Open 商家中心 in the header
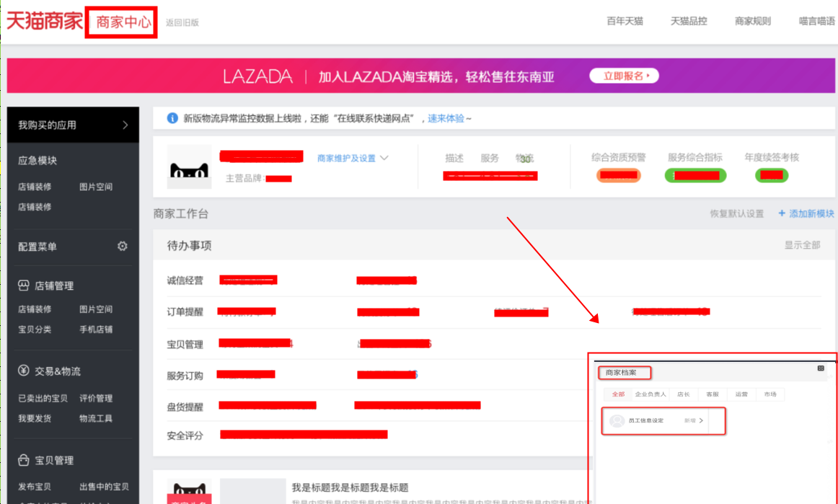The image size is (838, 504). pyautogui.click(x=123, y=22)
